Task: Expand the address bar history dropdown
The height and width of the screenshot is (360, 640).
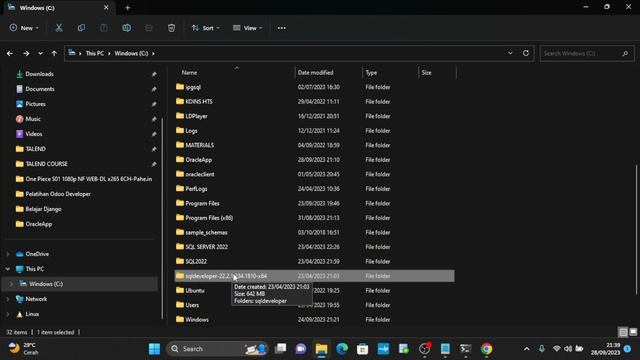Action: (x=510, y=53)
